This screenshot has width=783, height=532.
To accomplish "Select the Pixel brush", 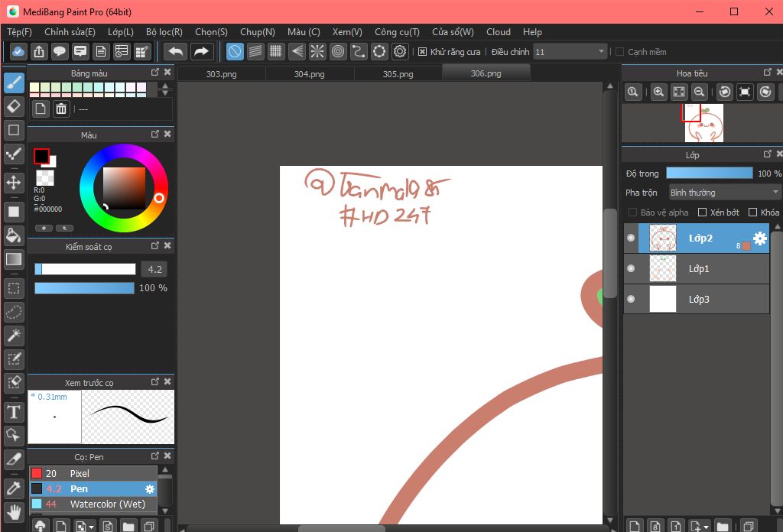I will pyautogui.click(x=93, y=473).
